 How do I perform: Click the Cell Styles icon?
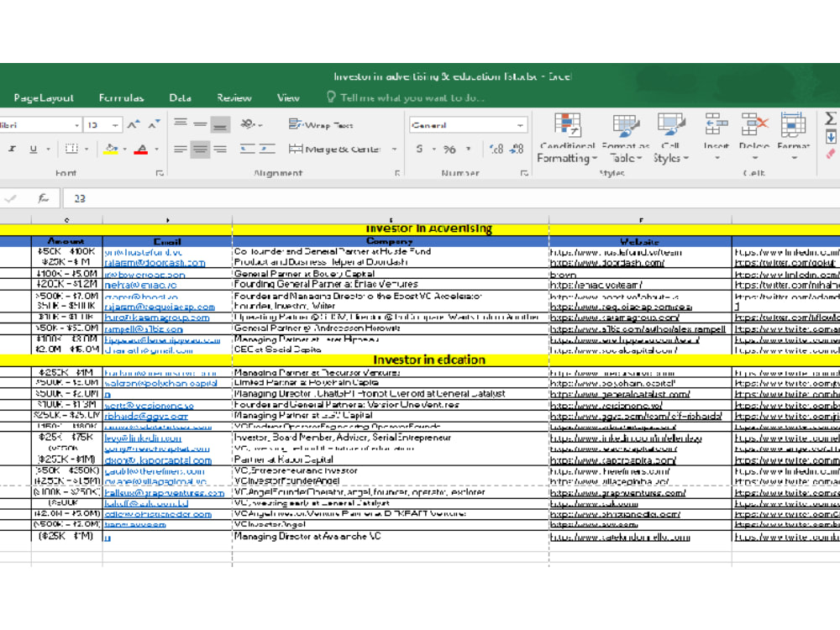coord(671,125)
